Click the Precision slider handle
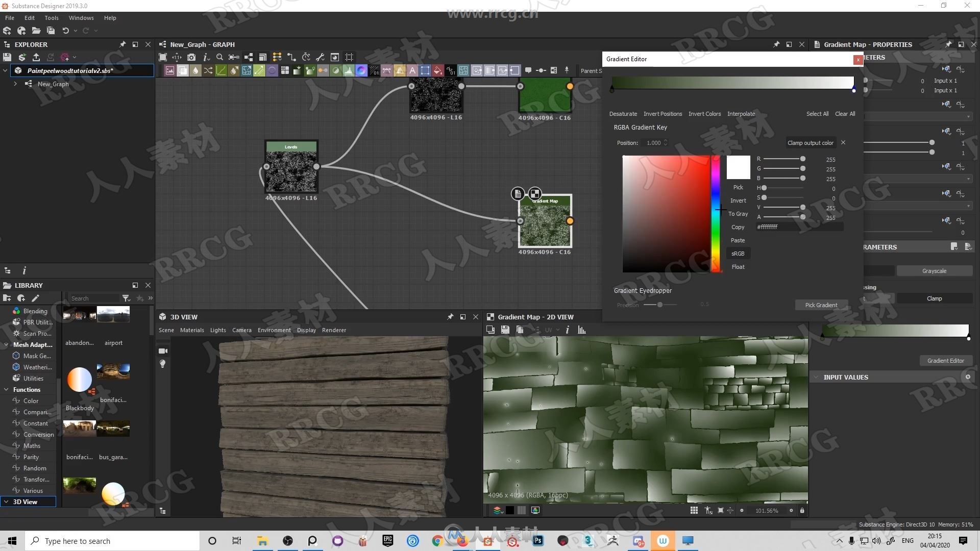The width and height of the screenshot is (980, 551). 660,305
